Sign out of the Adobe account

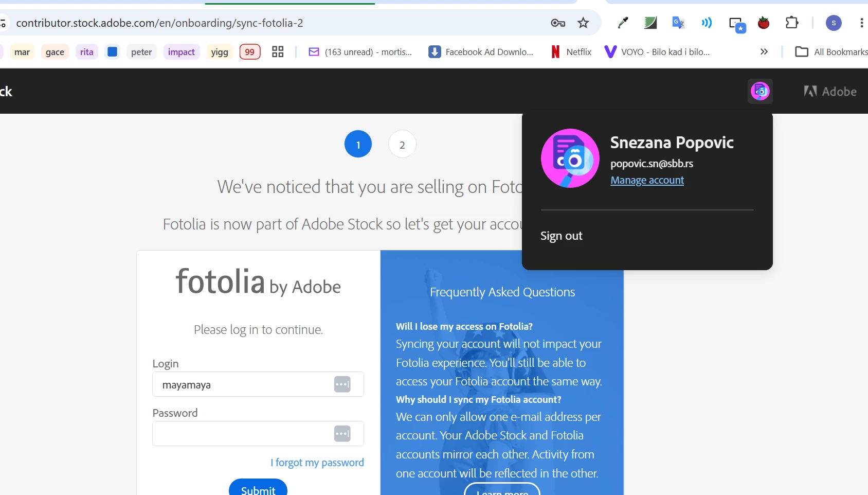pyautogui.click(x=561, y=236)
